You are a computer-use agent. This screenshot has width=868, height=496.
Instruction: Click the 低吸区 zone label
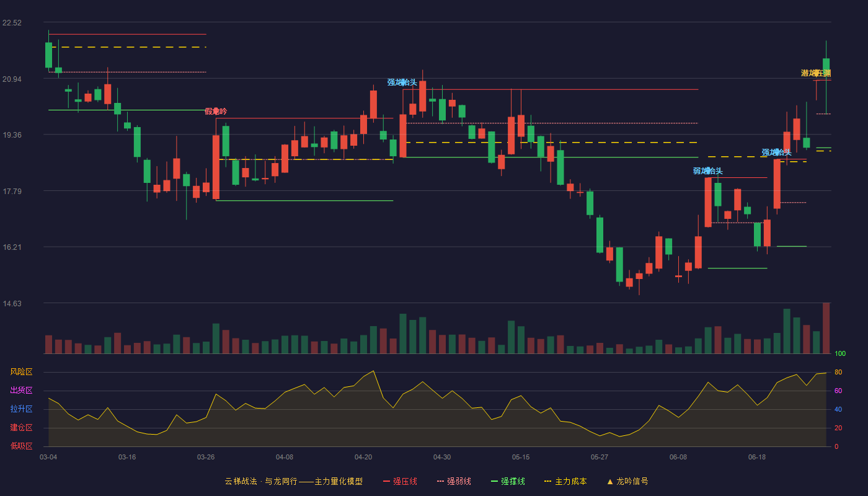(21, 446)
